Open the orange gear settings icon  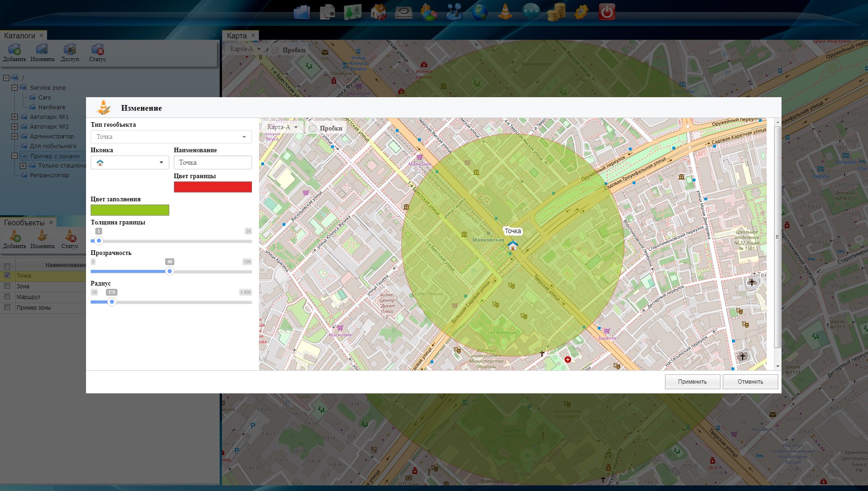pos(581,12)
